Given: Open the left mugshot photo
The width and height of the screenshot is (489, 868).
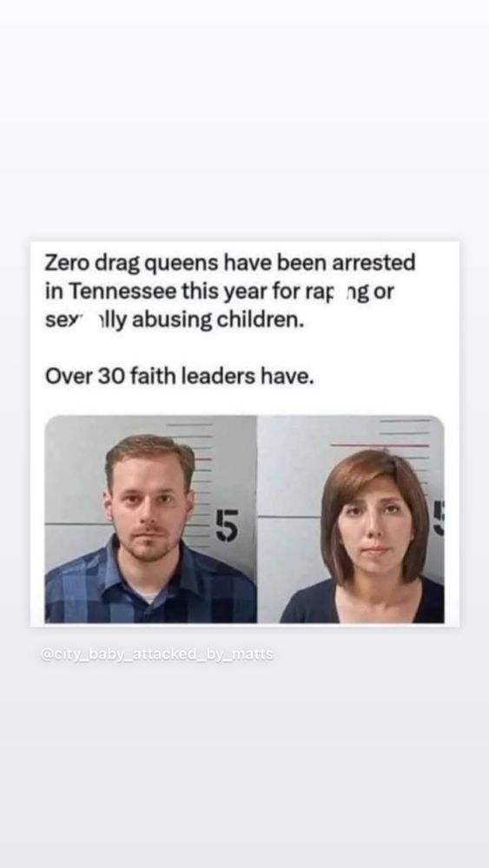Looking at the screenshot, I should pyautogui.click(x=150, y=519).
